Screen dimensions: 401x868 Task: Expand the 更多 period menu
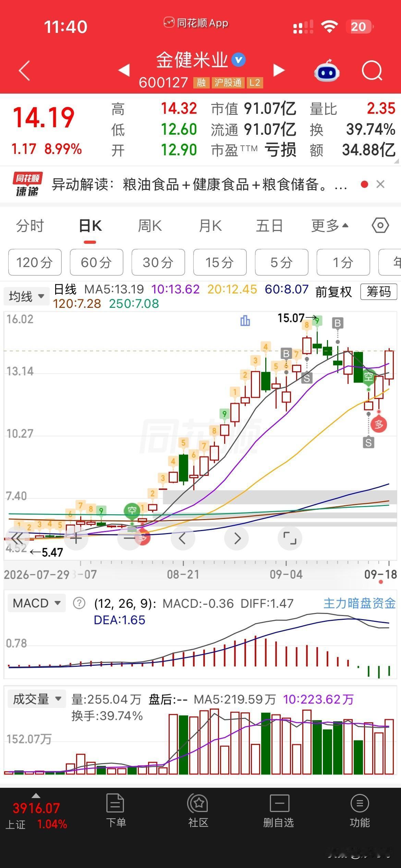click(330, 226)
